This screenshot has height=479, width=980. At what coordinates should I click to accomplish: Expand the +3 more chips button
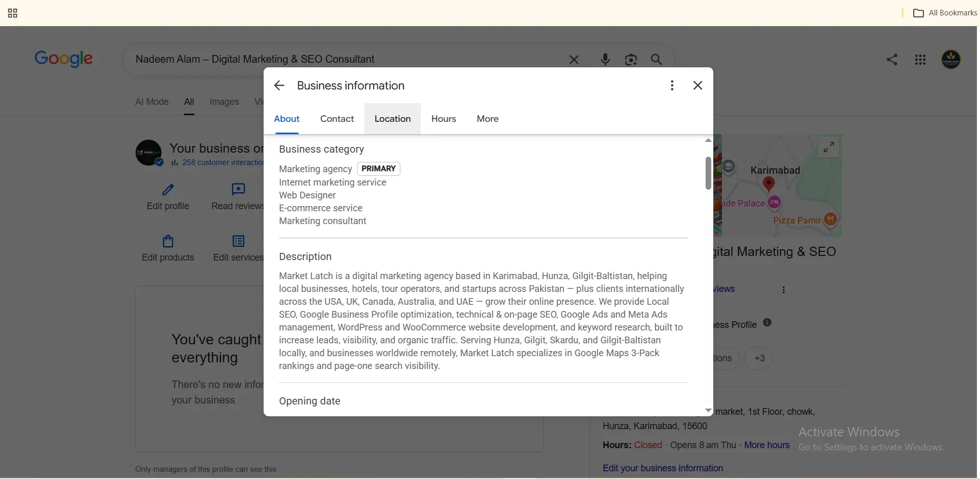point(760,358)
